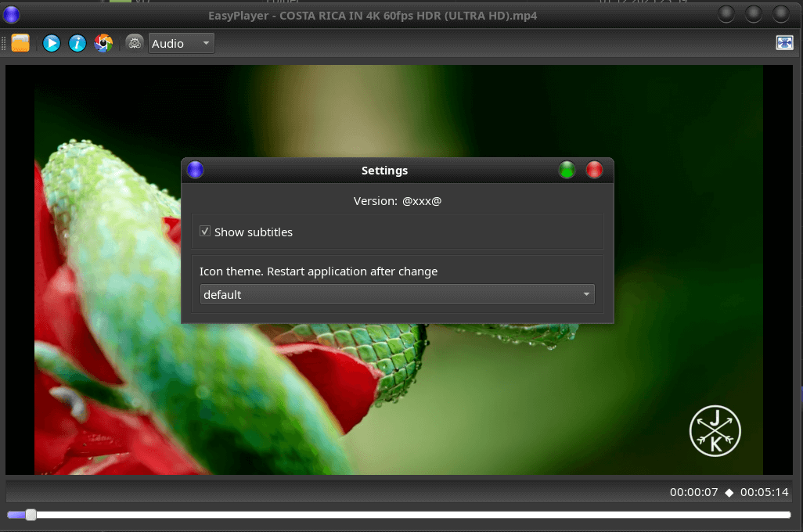
Task: Uncheck the Show subtitles checkbox
Action: pyautogui.click(x=205, y=232)
